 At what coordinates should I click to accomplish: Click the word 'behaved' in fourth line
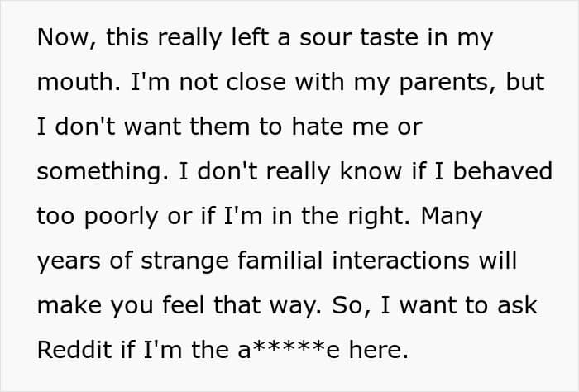[503, 171]
